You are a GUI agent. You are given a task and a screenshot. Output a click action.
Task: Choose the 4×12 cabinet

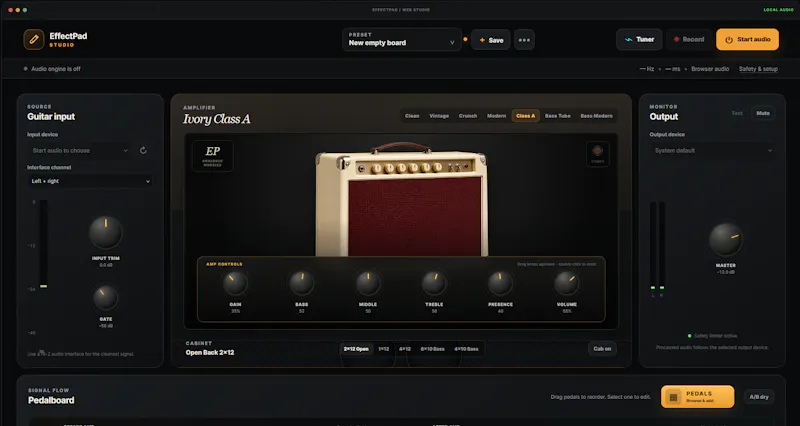click(405, 349)
